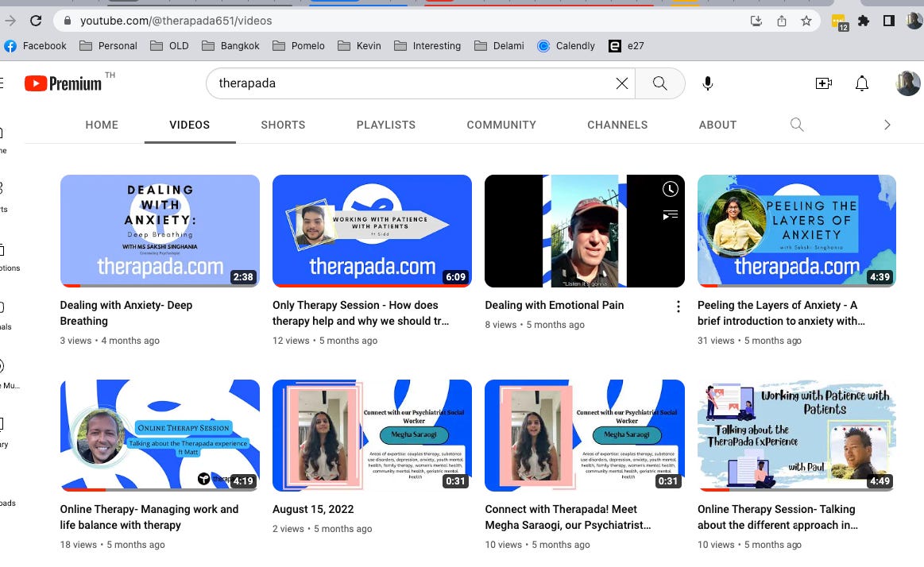Screen dimensions: 924x567
Task: Open 'Online Therapy- Managing work and life balance' title
Action: 149,517
